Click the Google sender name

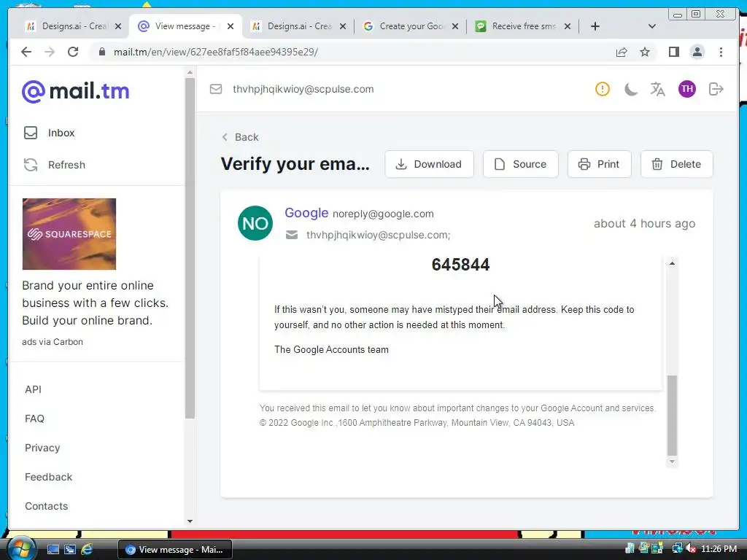(306, 213)
